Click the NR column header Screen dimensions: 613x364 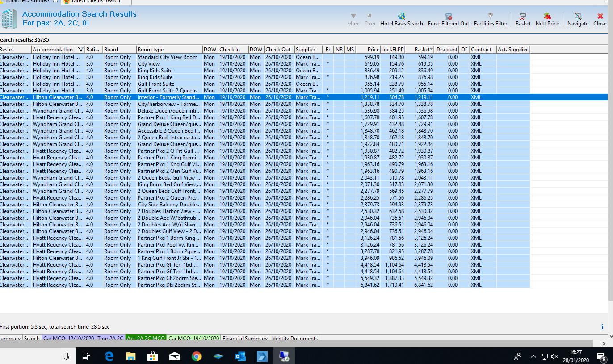[x=339, y=50]
